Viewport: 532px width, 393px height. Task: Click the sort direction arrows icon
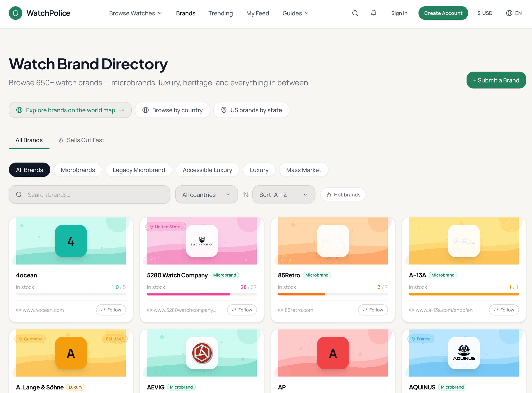coord(246,195)
